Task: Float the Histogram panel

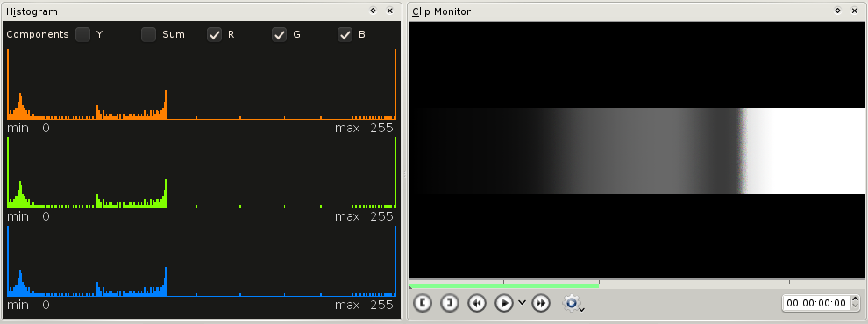Action: 374,11
